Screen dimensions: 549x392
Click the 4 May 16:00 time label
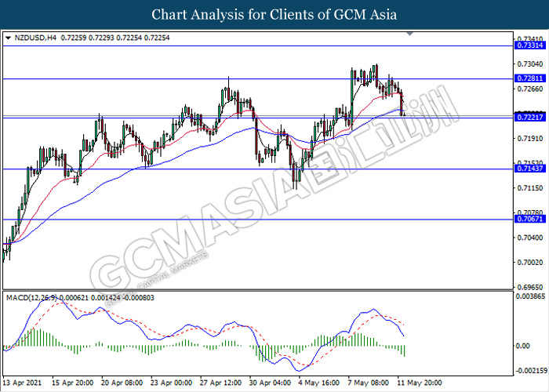pos(319,383)
